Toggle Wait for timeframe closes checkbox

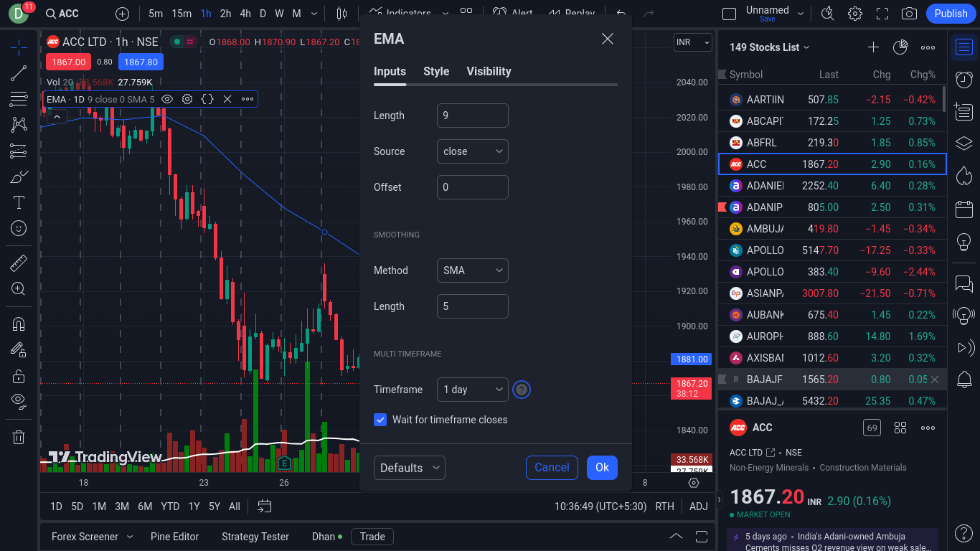380,420
